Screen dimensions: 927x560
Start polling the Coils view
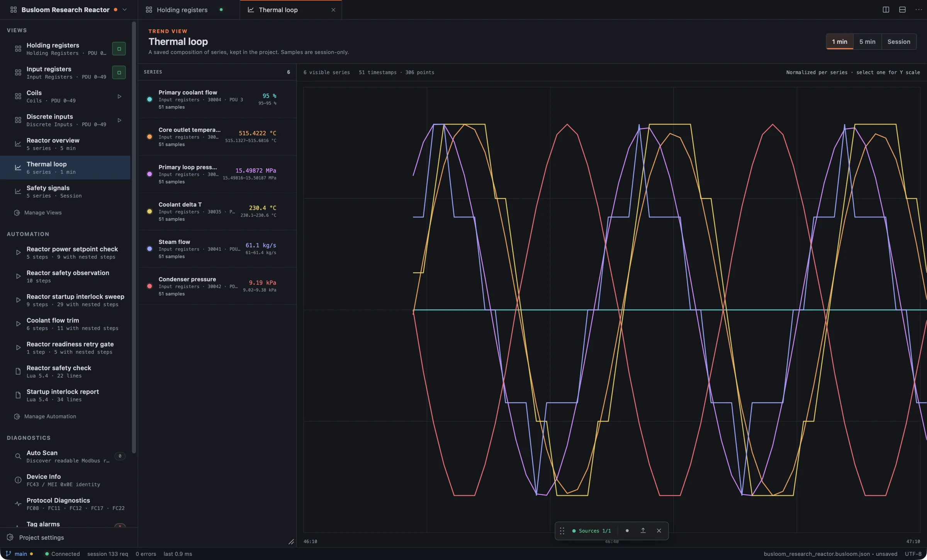point(119,96)
